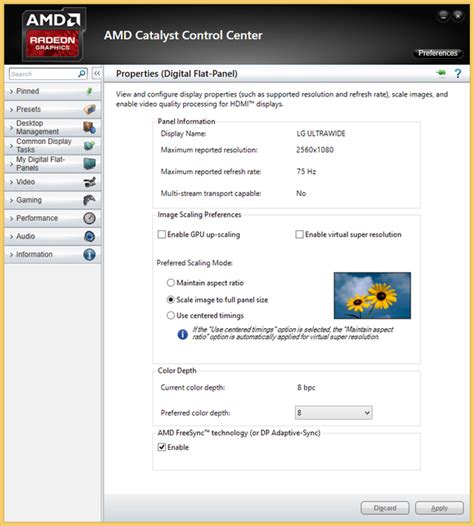Click the Performance gauge icon
This screenshot has height=526, width=474.
[x=89, y=218]
